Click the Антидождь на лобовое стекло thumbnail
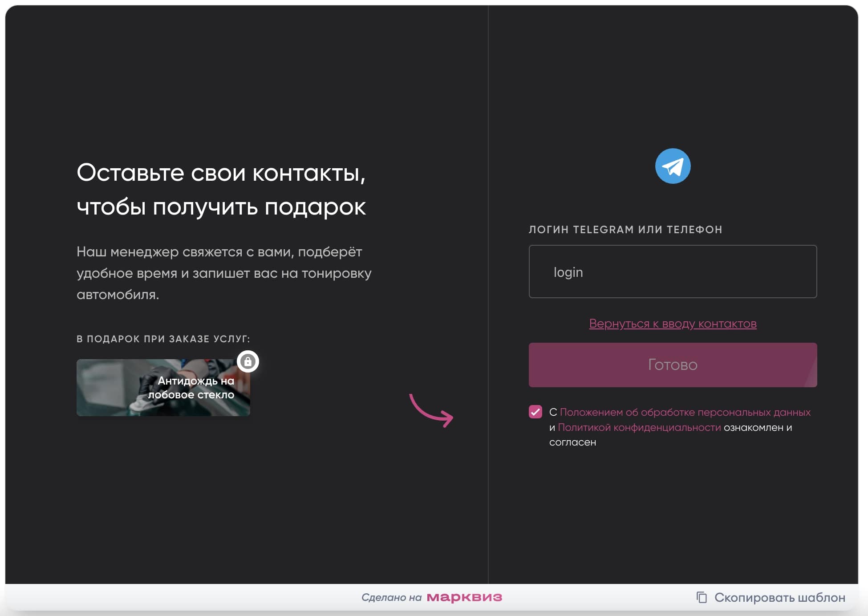Screen dimensions: 868x616 pyautogui.click(x=163, y=387)
